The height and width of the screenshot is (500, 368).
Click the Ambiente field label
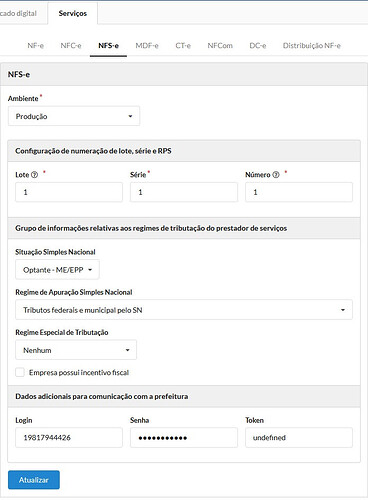(23, 99)
